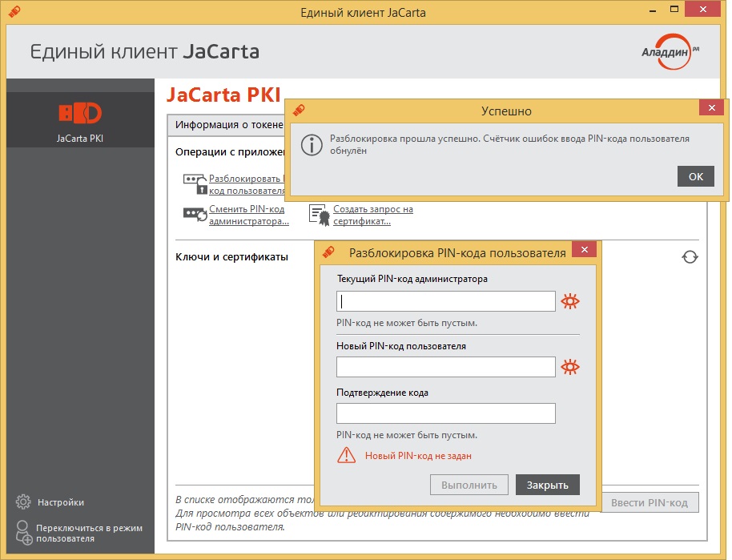The height and width of the screenshot is (560, 732).
Task: Click the new user PIN input field
Action: (445, 367)
